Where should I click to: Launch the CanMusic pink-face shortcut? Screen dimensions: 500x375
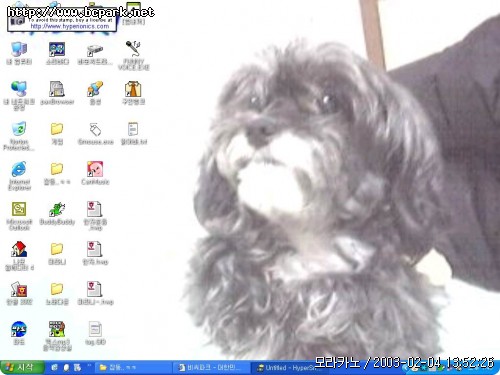coord(95,173)
